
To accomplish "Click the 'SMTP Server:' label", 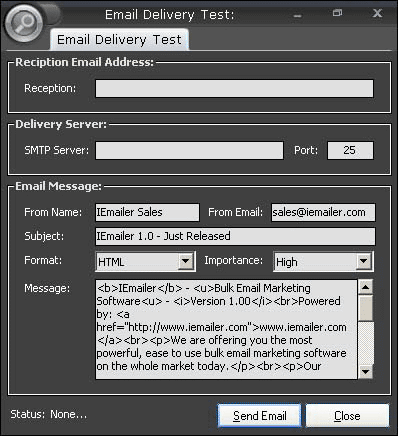I will [x=57, y=150].
